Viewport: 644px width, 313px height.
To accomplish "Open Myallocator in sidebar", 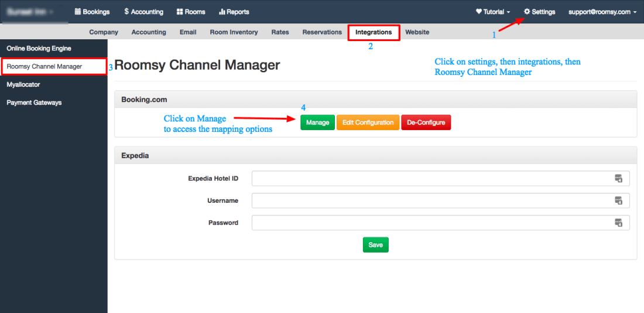I will (53, 84).
